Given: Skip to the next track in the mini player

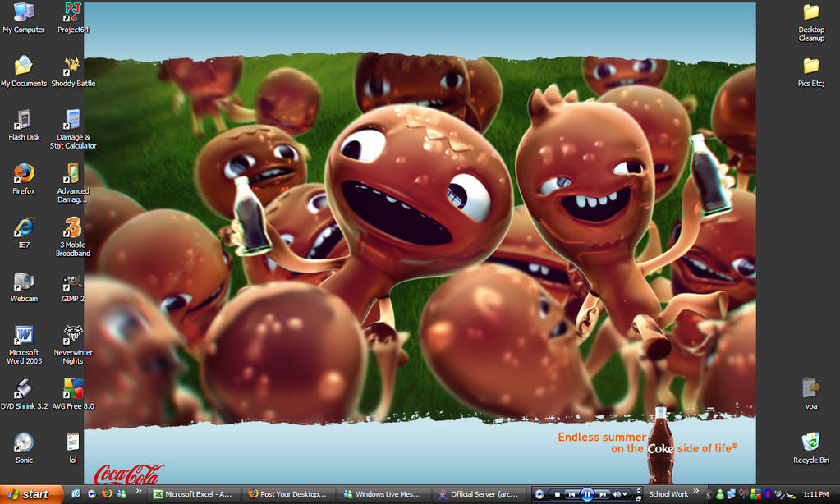Looking at the screenshot, I should (603, 494).
